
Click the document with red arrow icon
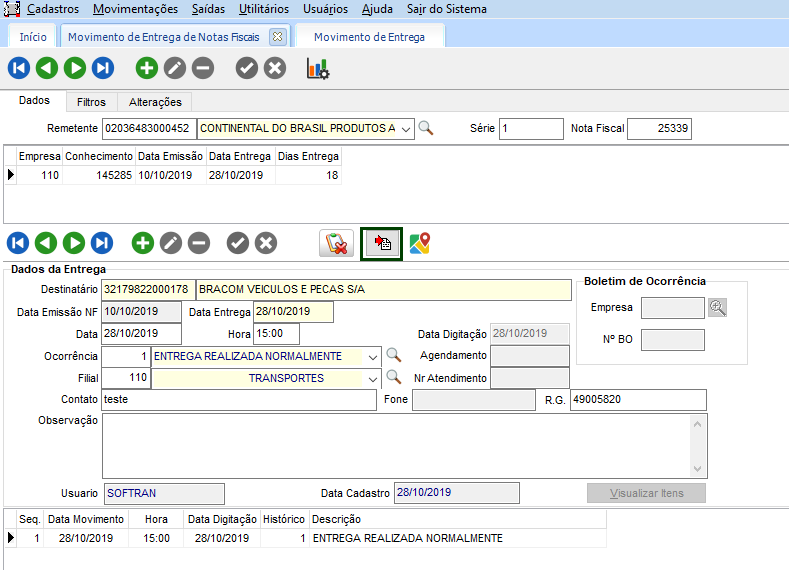[x=381, y=243]
